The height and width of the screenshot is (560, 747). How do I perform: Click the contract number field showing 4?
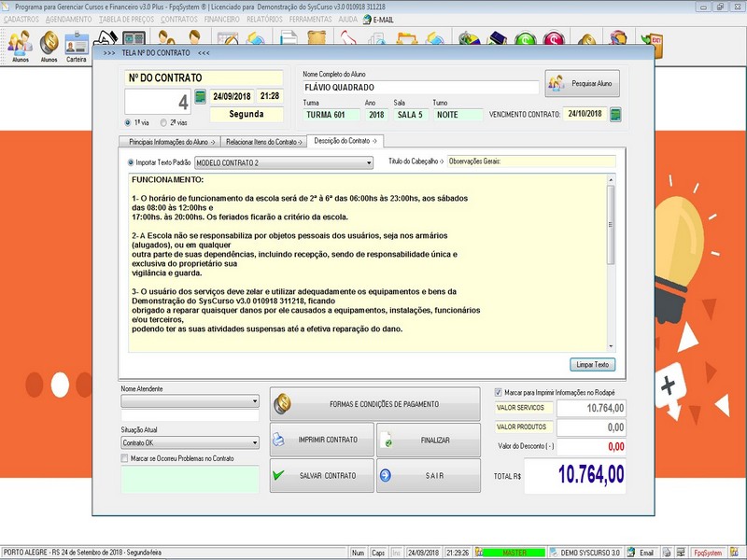click(x=158, y=102)
